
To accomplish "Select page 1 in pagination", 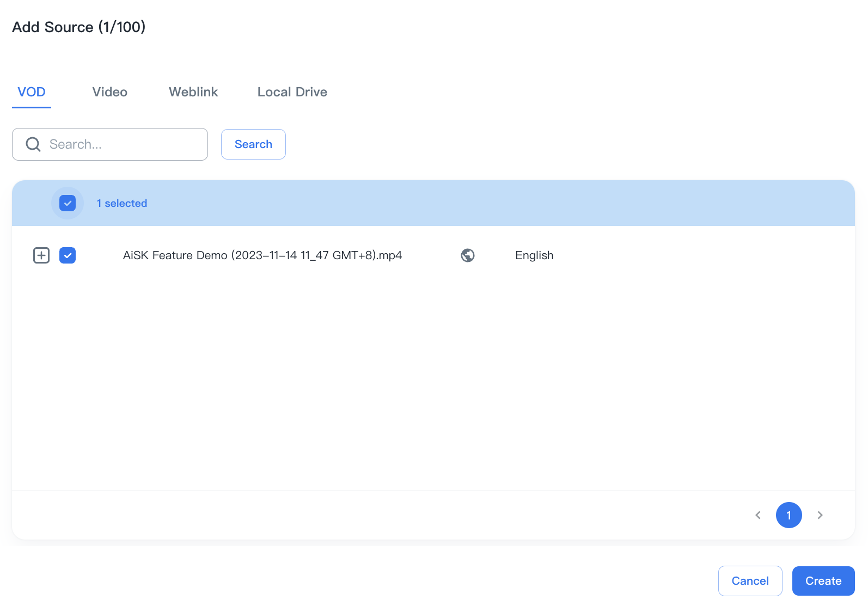I will 788,515.
